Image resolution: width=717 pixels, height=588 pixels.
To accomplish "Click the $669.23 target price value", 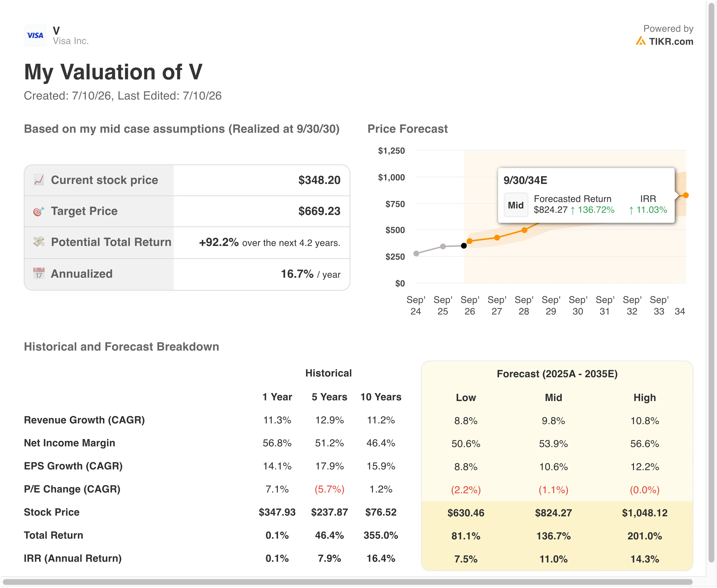I will click(319, 211).
